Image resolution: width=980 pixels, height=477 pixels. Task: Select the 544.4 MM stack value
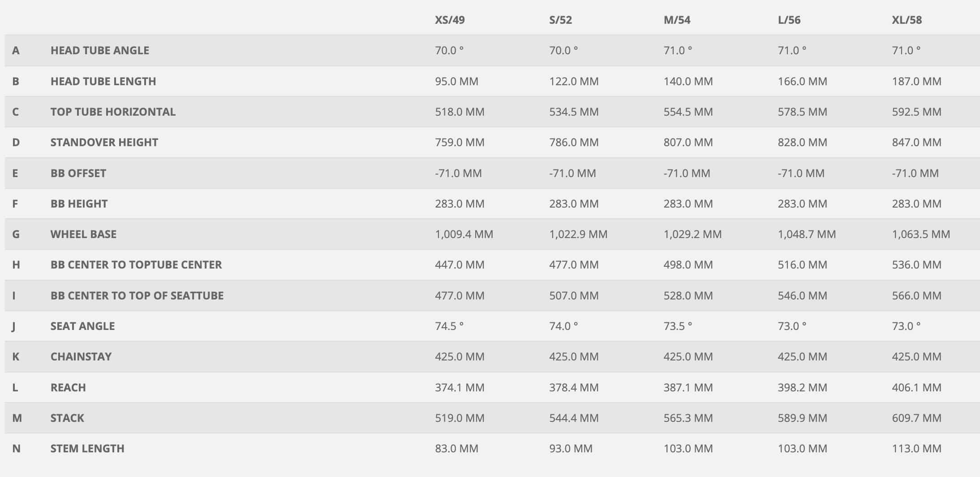pos(574,418)
